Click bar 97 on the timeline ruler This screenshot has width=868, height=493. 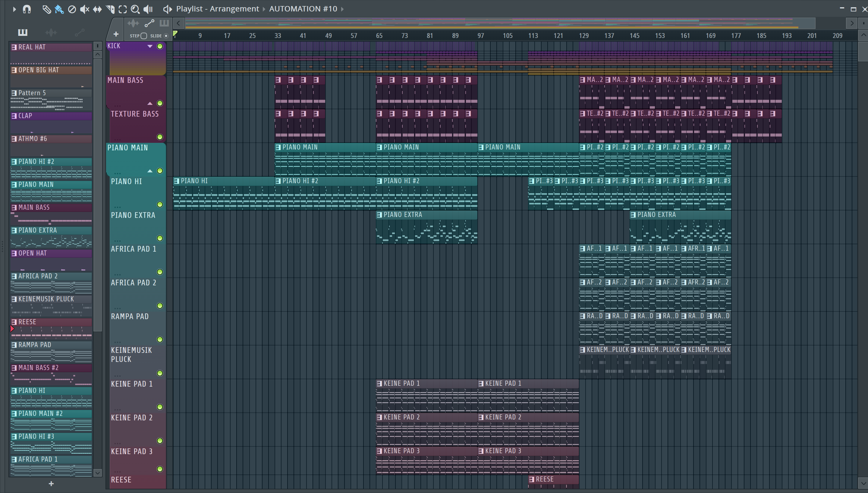pos(481,36)
